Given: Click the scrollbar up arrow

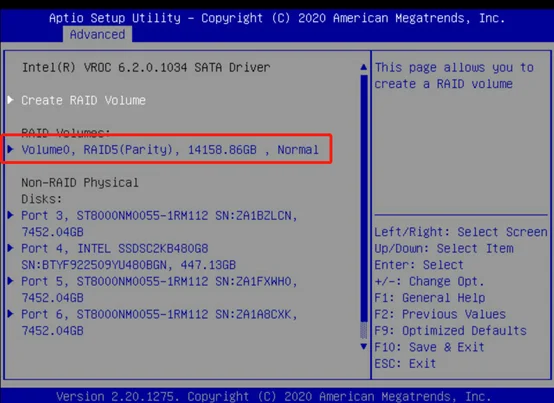Looking at the screenshot, I should coord(364,67).
